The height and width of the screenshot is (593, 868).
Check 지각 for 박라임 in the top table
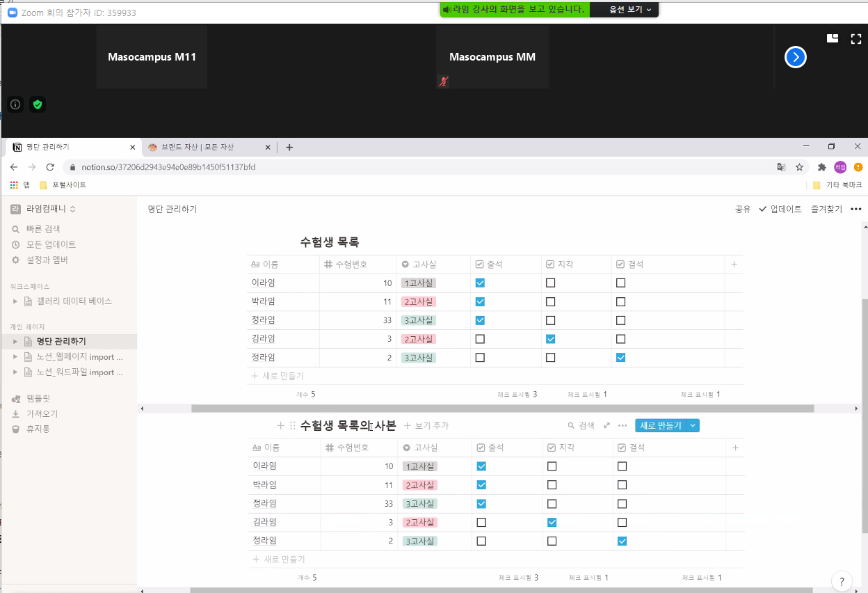tap(550, 302)
